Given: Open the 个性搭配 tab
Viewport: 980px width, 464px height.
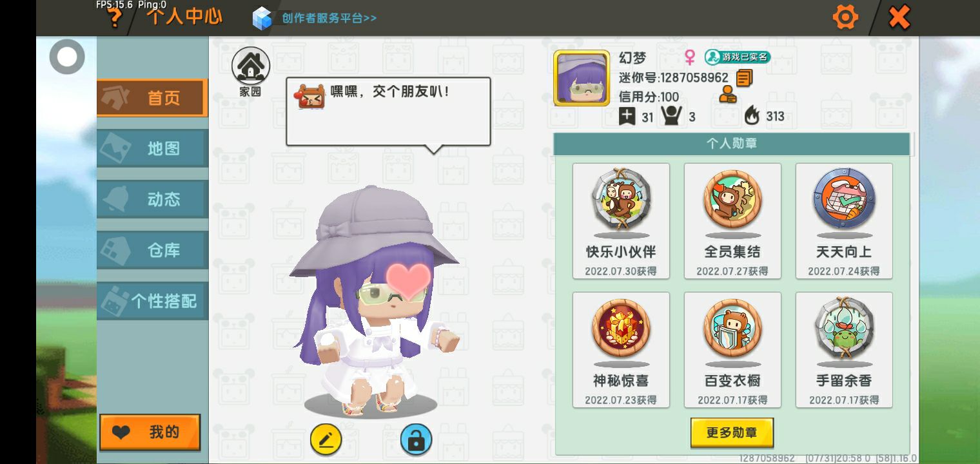Looking at the screenshot, I should 152,301.
